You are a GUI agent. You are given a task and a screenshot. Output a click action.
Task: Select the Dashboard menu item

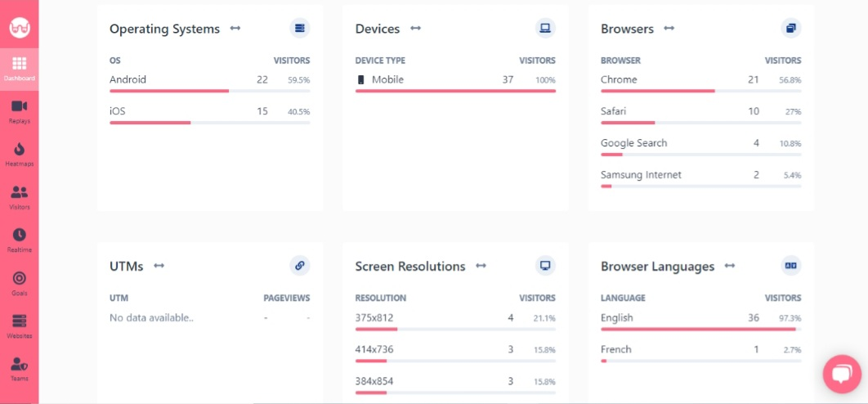(20, 69)
